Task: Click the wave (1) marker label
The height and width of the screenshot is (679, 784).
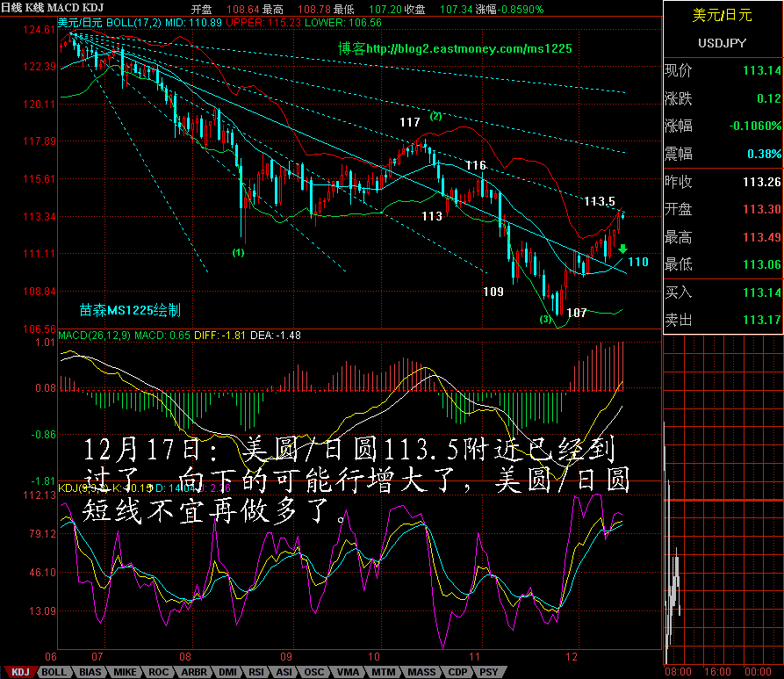Action: pos(239,253)
